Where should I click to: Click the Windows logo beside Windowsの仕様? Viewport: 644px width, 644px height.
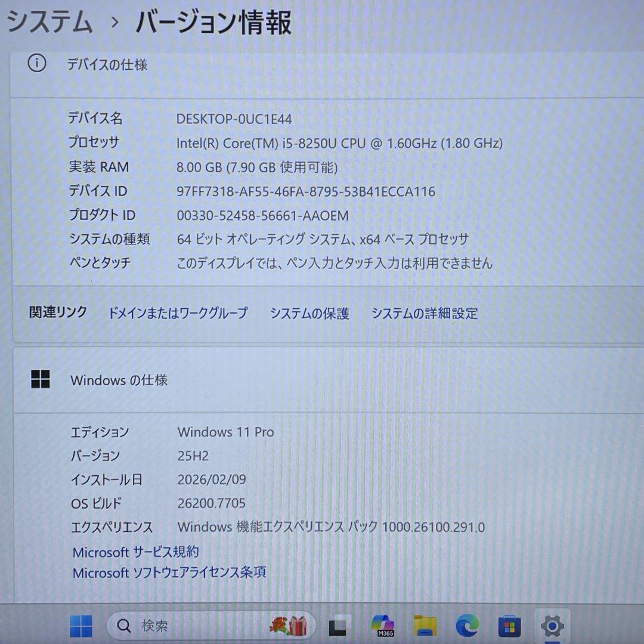pos(42,379)
